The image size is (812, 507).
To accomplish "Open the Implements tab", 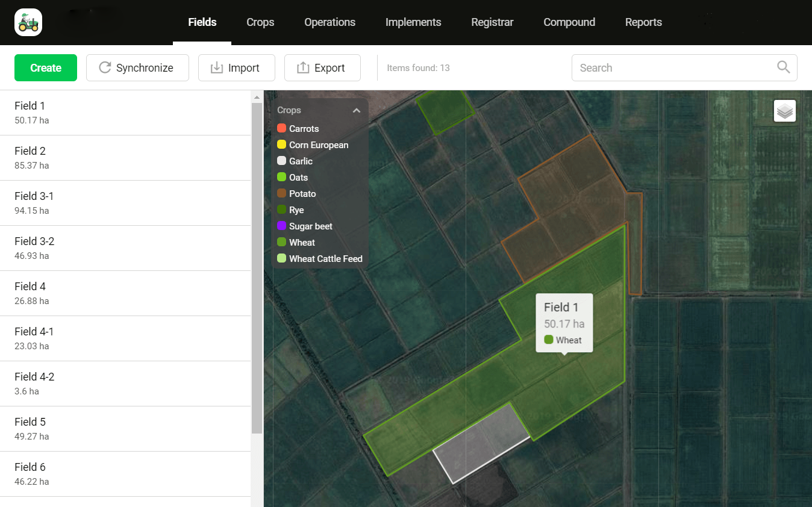I will click(x=413, y=22).
